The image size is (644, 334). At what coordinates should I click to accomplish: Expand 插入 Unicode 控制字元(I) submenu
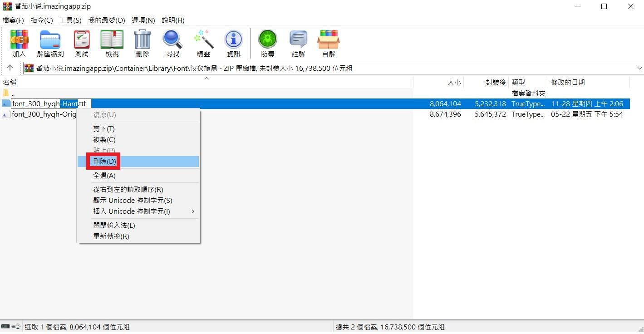click(138, 211)
